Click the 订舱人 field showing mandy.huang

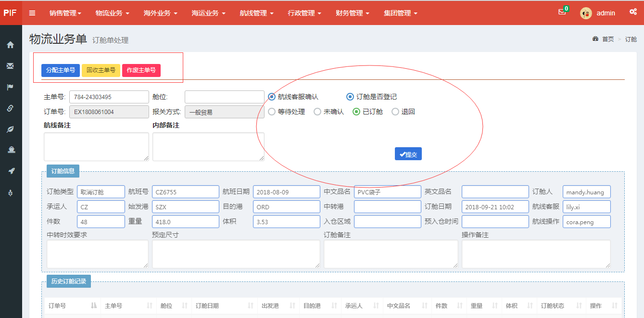(587, 192)
